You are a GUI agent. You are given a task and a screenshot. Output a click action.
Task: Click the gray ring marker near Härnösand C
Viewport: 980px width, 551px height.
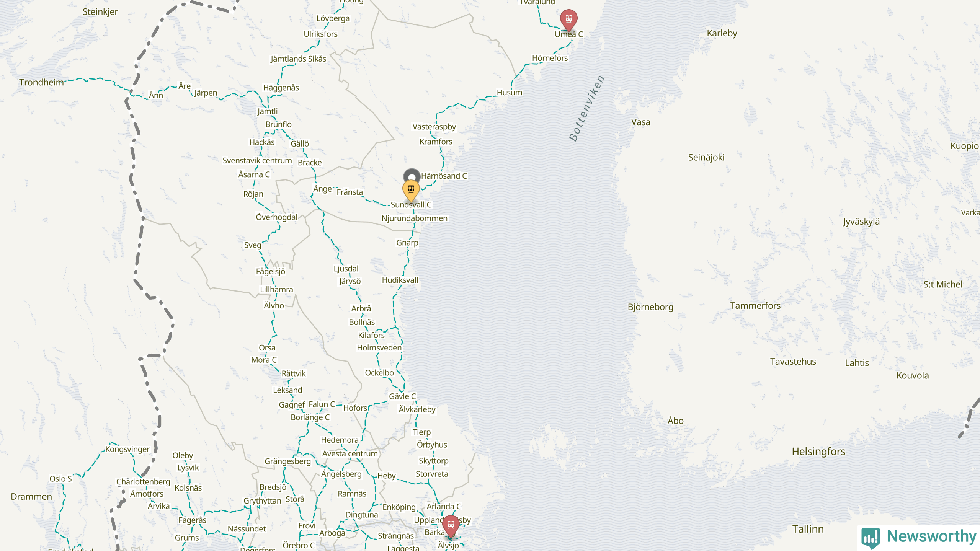[x=412, y=176]
